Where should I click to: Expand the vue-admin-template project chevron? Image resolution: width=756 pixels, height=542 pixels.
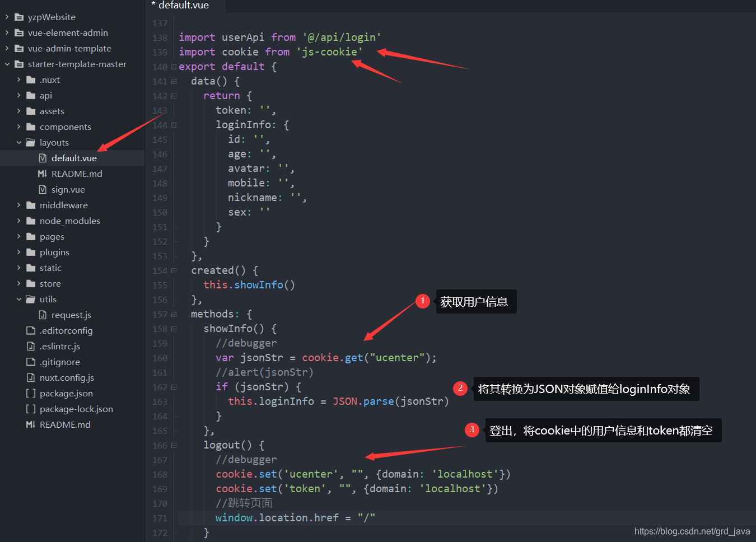point(7,48)
